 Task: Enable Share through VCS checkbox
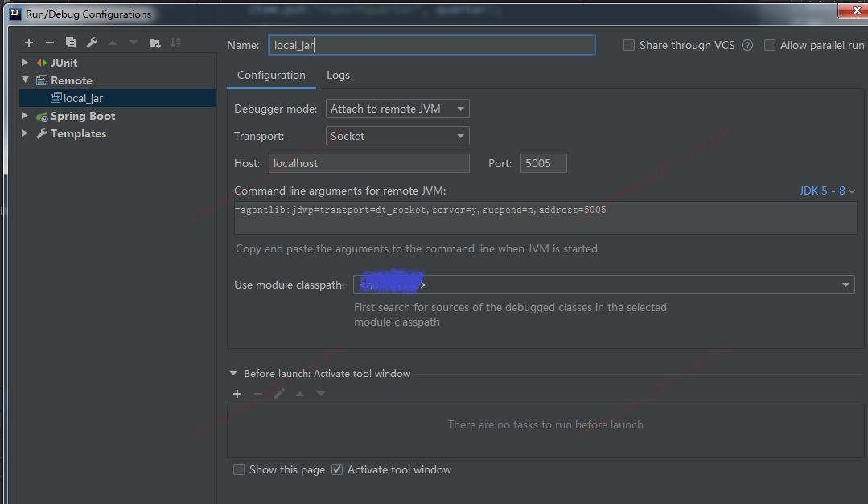(x=629, y=46)
